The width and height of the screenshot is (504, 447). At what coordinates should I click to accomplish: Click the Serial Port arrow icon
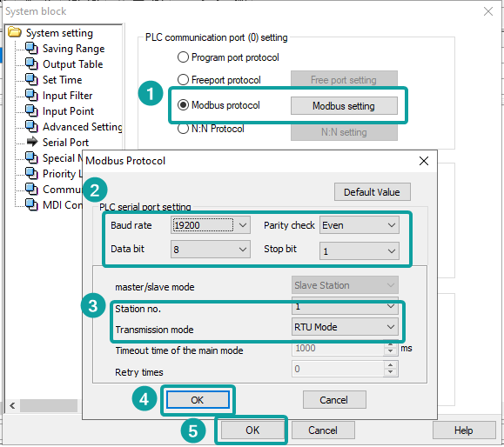tap(32, 142)
